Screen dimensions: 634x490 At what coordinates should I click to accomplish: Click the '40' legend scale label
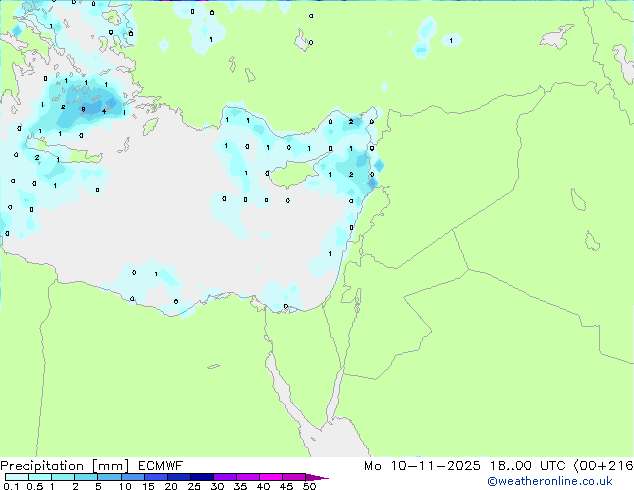263,486
